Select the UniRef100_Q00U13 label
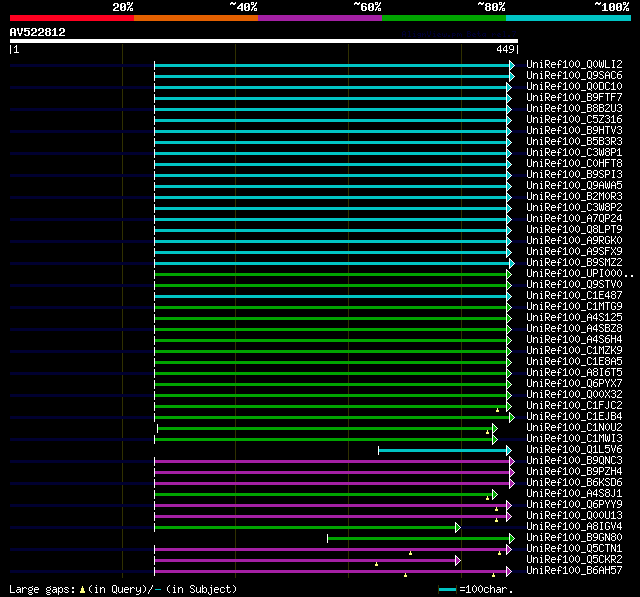Viewport: 640px width, 597px height. 574,516
